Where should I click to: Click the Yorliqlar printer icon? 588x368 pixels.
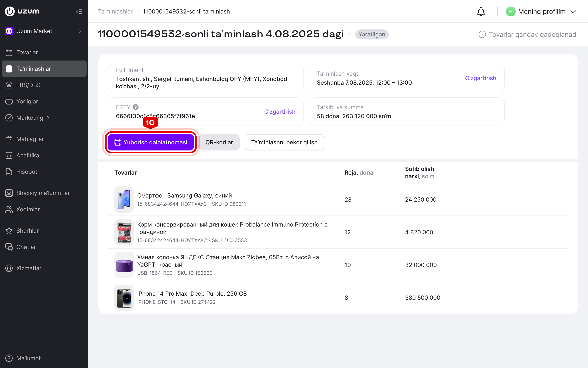click(x=9, y=101)
